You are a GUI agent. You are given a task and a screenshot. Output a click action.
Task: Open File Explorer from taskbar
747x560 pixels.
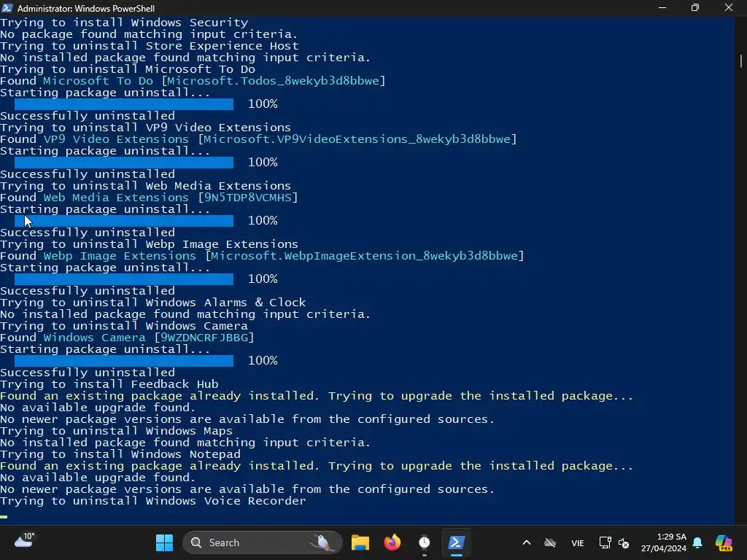(x=360, y=542)
